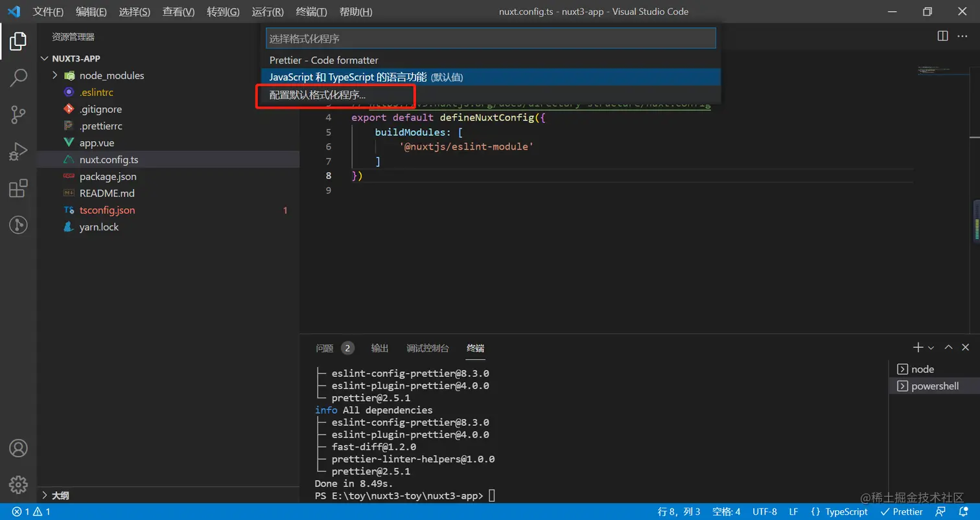The image size is (980, 520).
Task: Open the 帮助(H) menu
Action: [356, 12]
